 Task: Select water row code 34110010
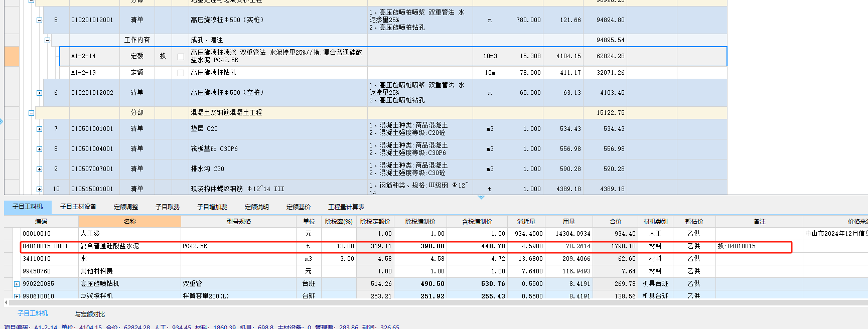(37, 259)
